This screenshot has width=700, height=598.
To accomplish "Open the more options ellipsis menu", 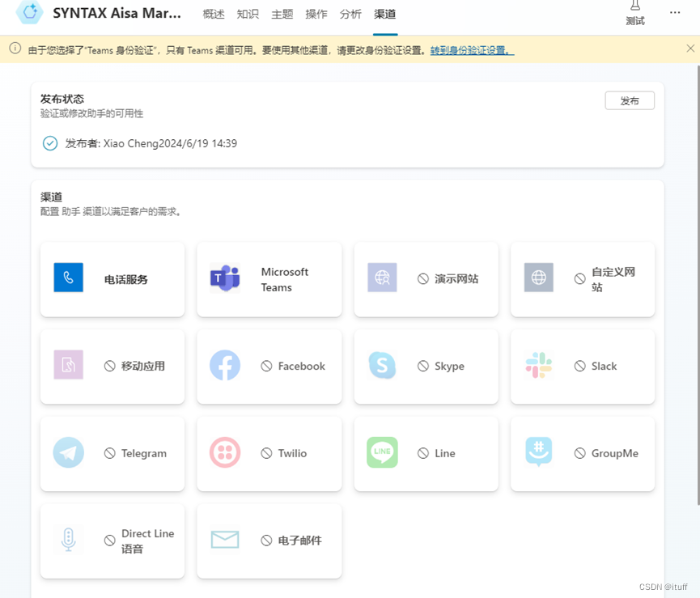I will tap(675, 12).
